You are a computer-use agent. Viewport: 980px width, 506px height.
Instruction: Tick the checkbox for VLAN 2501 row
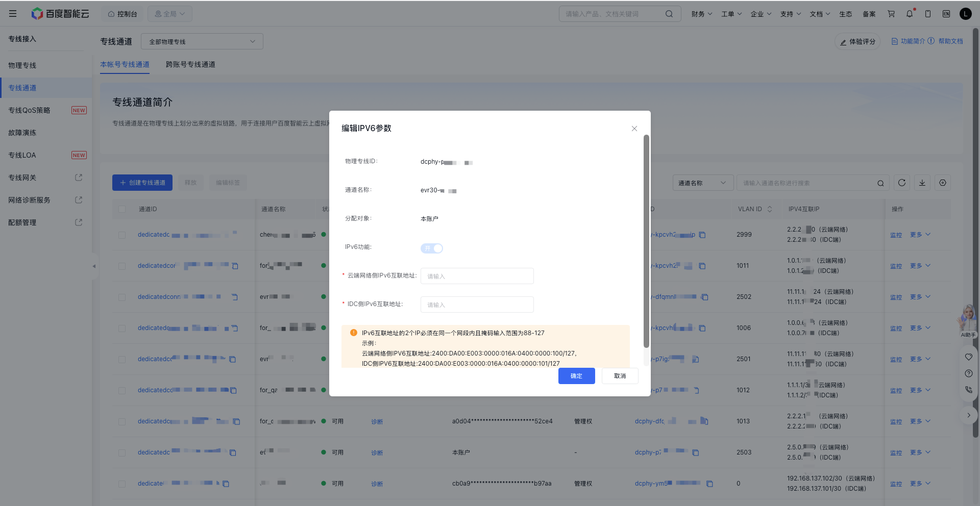122,360
